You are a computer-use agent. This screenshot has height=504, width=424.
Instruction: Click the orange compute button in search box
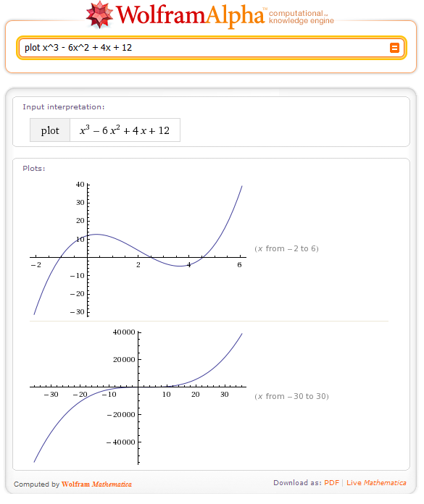click(394, 48)
